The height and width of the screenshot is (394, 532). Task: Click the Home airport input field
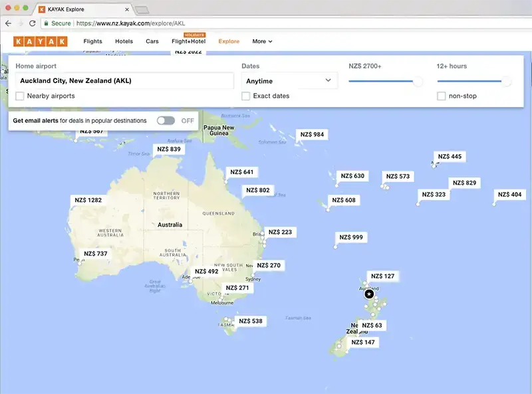click(124, 81)
